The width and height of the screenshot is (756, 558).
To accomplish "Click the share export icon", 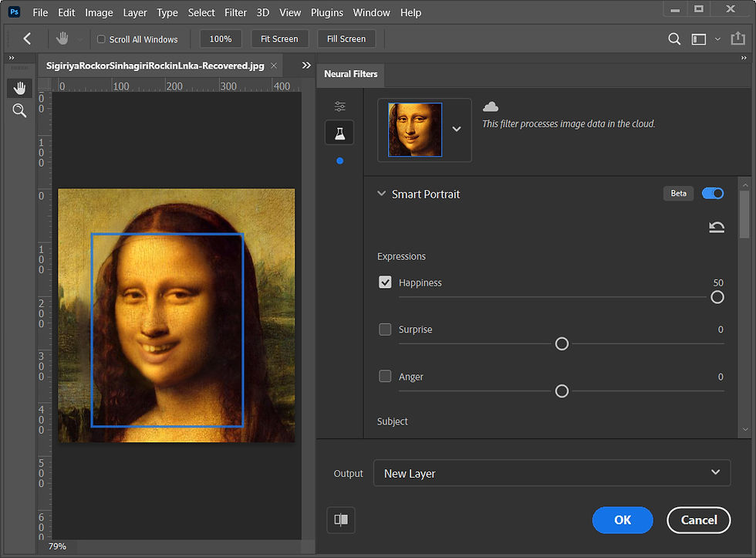I will pos(737,39).
